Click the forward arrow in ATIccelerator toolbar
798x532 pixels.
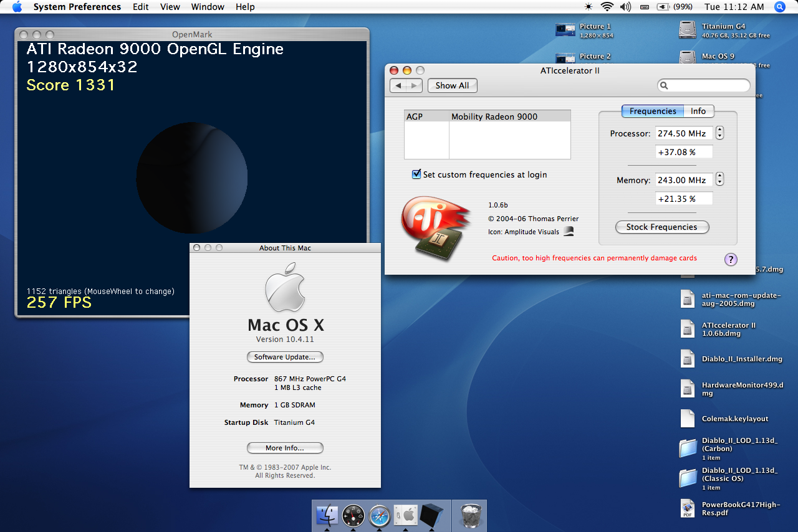pos(415,85)
